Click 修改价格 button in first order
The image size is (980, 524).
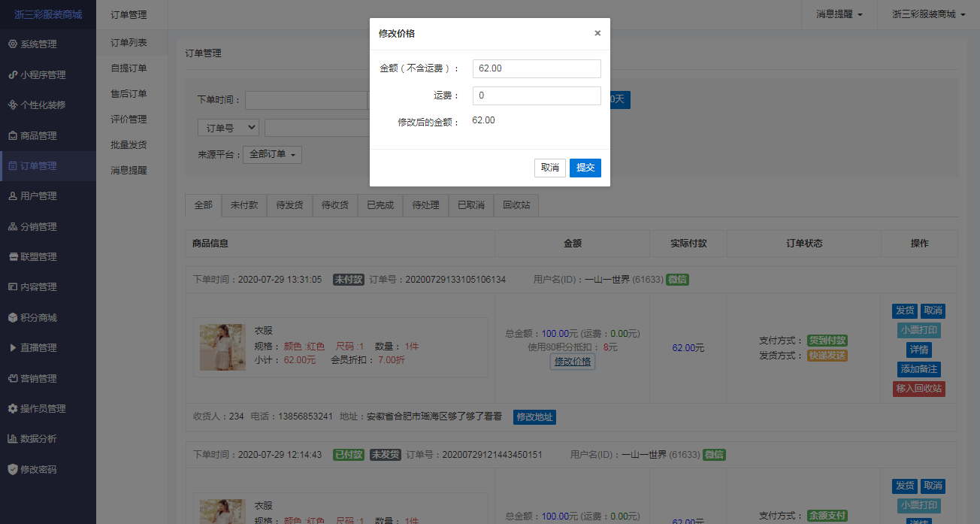click(x=573, y=362)
